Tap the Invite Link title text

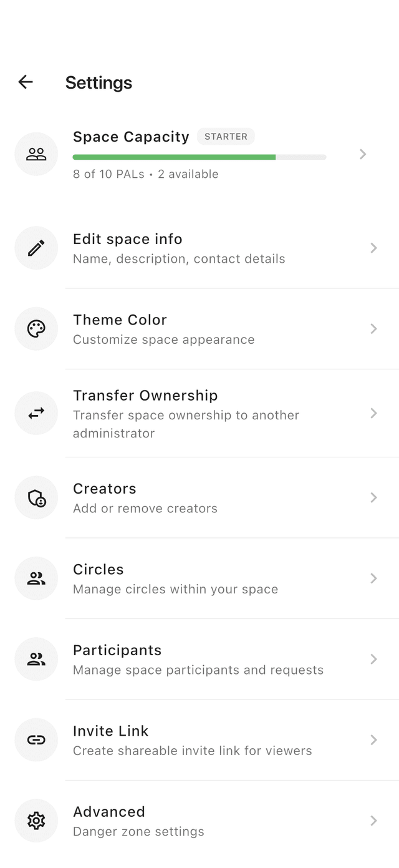111,731
